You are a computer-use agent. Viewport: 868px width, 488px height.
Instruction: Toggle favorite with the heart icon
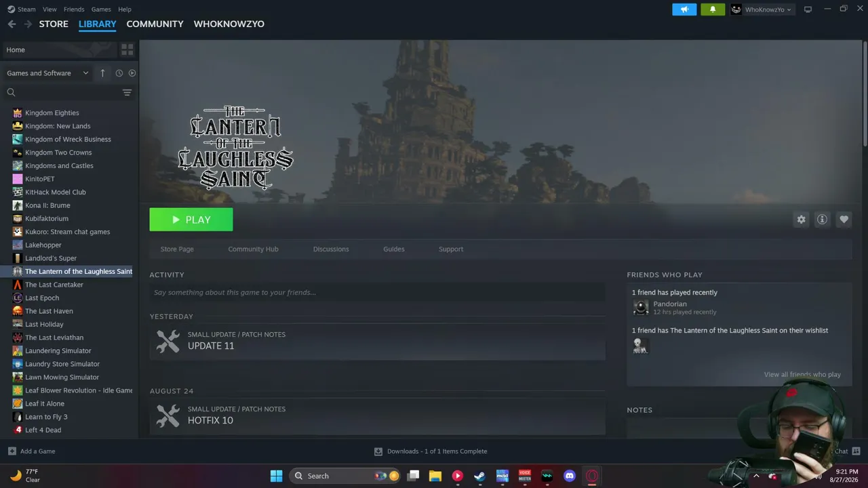[844, 220]
